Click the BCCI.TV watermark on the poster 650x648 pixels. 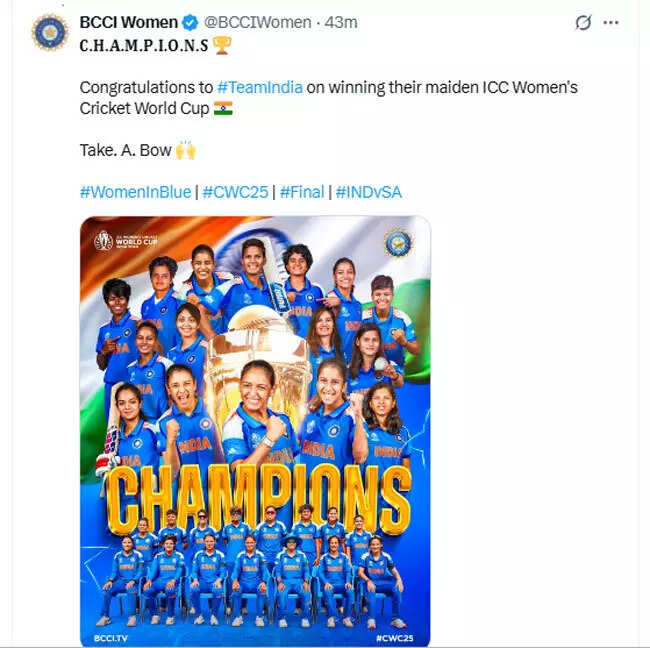tap(112, 635)
